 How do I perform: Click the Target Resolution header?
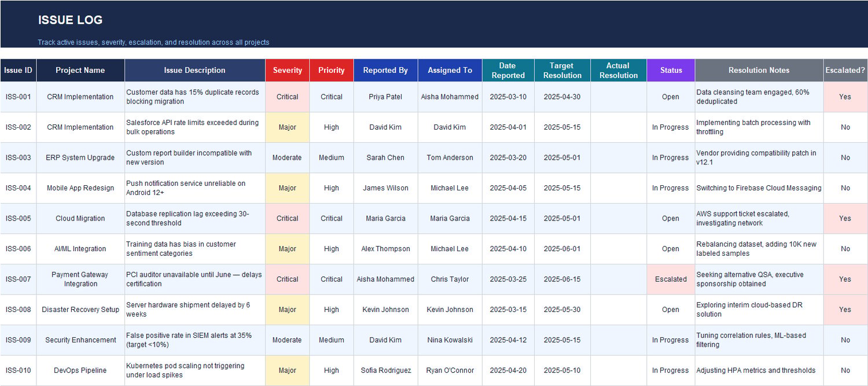[x=562, y=70]
